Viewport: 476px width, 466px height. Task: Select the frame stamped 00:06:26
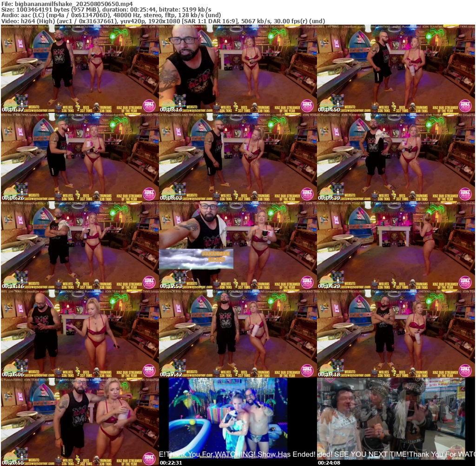pyautogui.click(x=79, y=157)
